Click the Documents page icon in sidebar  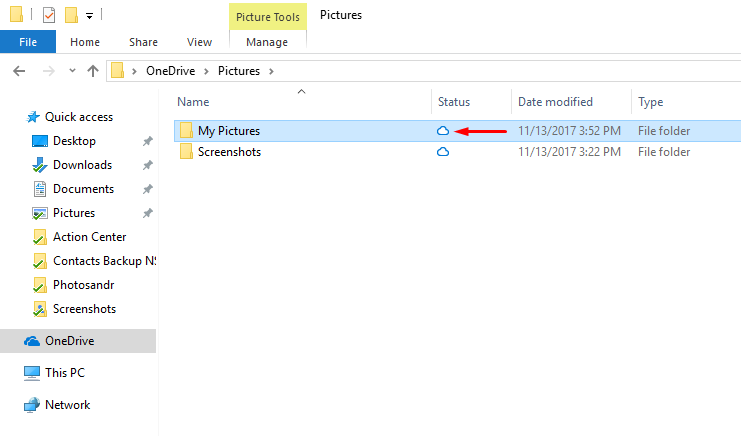point(40,189)
